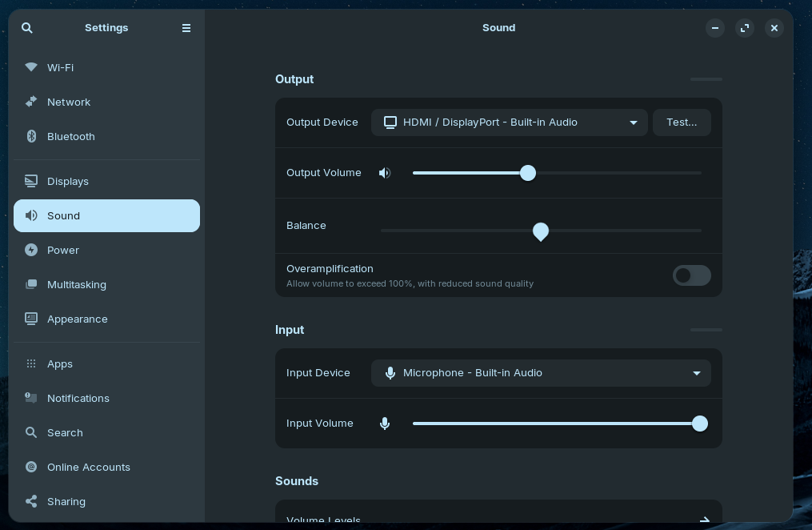This screenshot has width=812, height=530.
Task: Go to the Displays settings panel
Action: tap(68, 181)
